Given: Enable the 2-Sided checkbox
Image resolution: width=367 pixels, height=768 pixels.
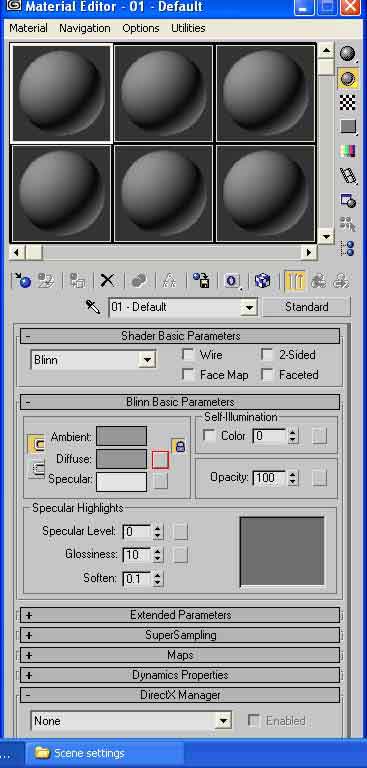Looking at the screenshot, I should 267,354.
